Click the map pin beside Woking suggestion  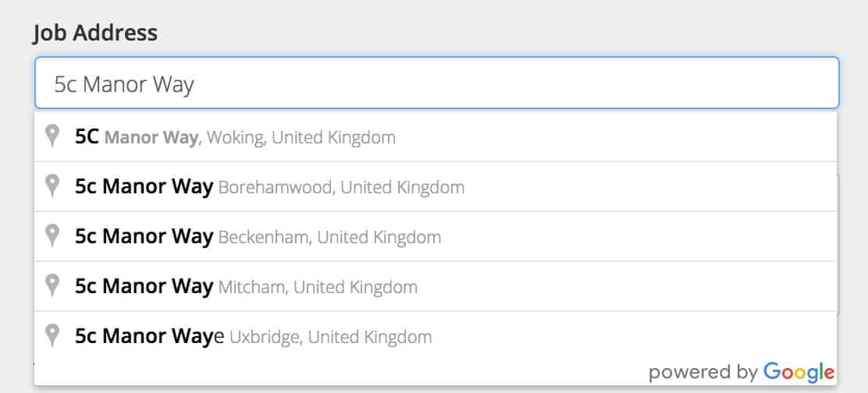[x=52, y=136]
